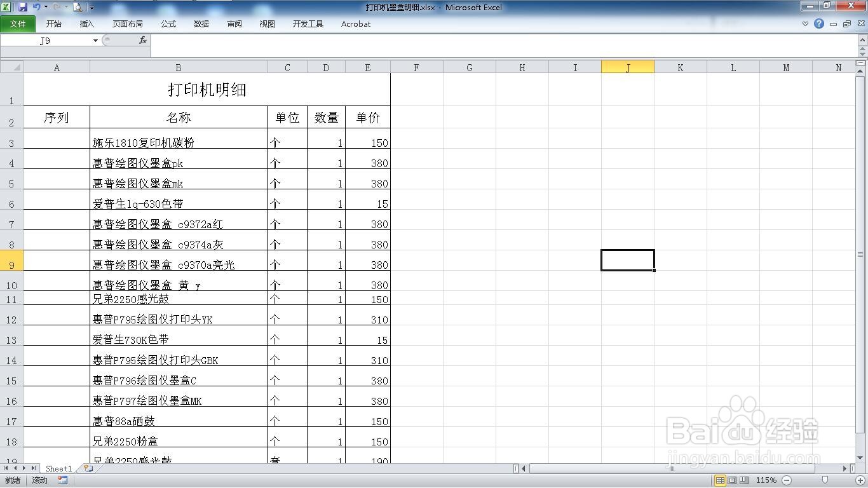Image resolution: width=868 pixels, height=488 pixels.
Task: Click cell 惠普88a硒鼓
Action: (x=179, y=417)
